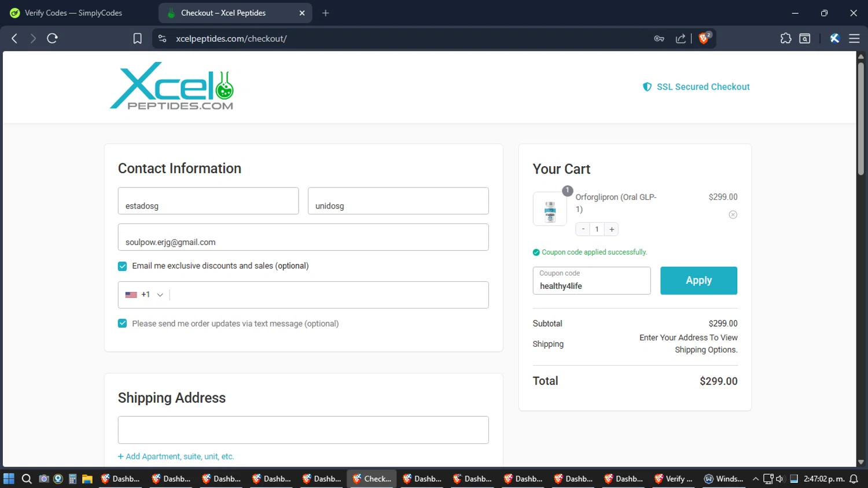Click 'Coupon code applied successfully' message

coord(594,252)
